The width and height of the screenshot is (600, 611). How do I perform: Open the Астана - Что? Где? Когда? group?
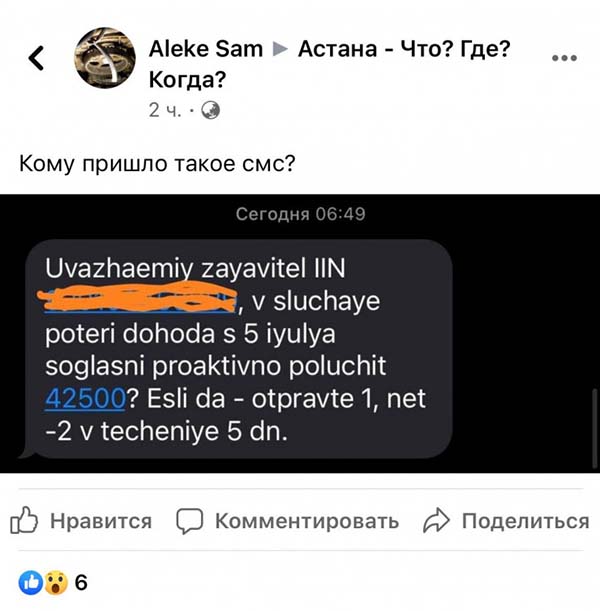pyautogui.click(x=330, y=64)
